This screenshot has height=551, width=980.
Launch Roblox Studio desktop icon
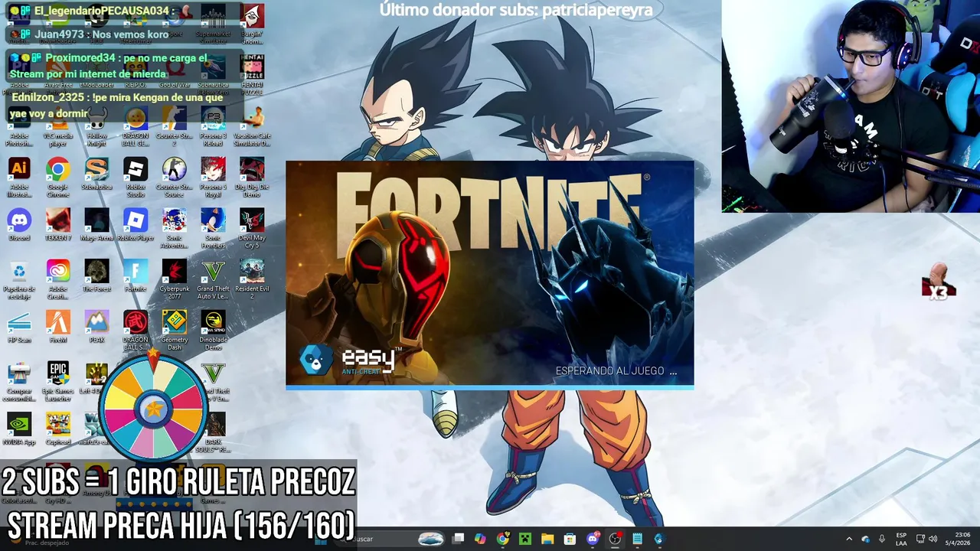[x=136, y=177]
